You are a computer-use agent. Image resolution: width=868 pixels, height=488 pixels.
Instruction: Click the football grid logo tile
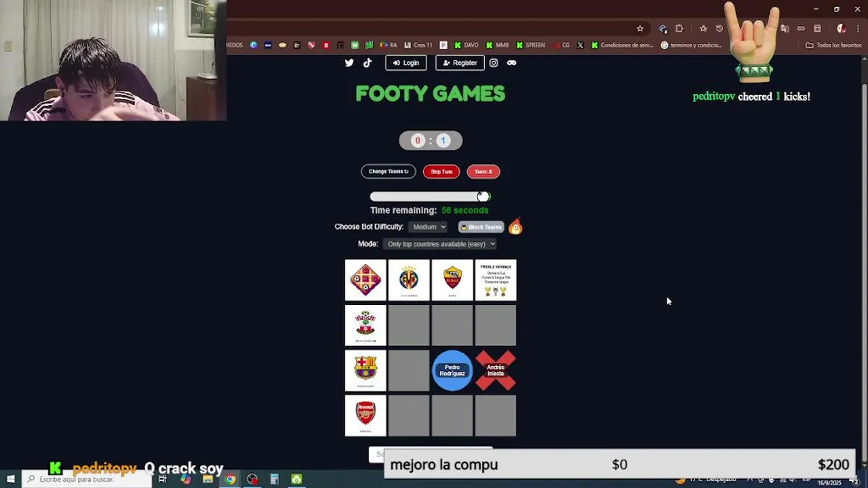[366, 280]
